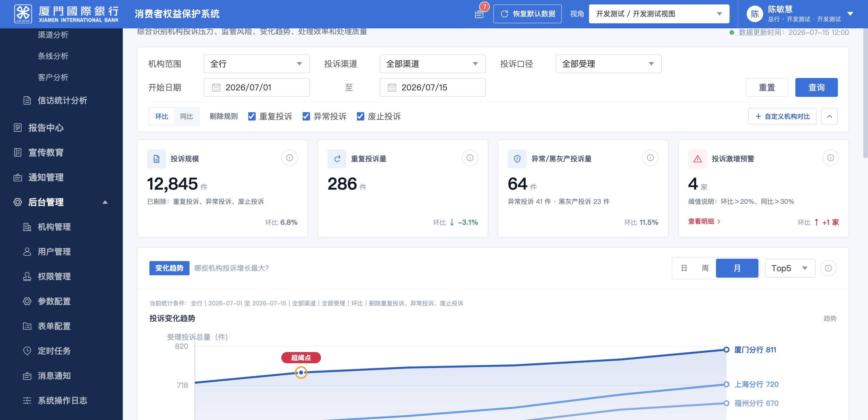Click the Xiamen International Bank logo
The image size is (868, 420).
[66, 14]
